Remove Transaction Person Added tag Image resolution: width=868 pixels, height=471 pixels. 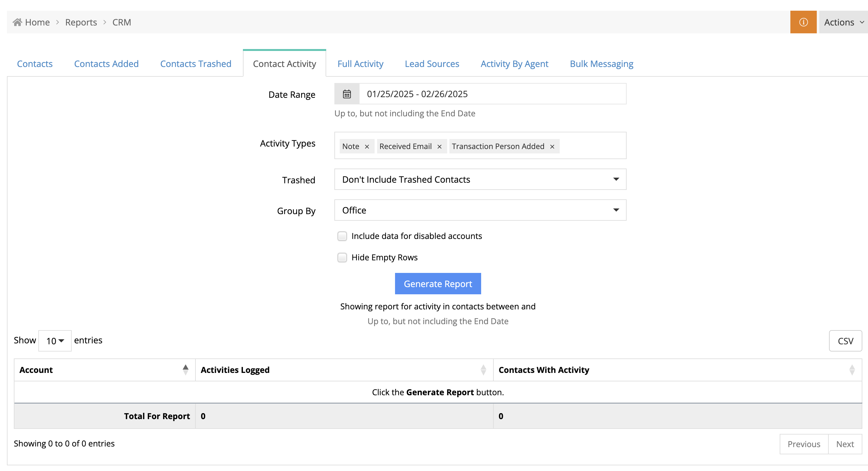coord(552,147)
